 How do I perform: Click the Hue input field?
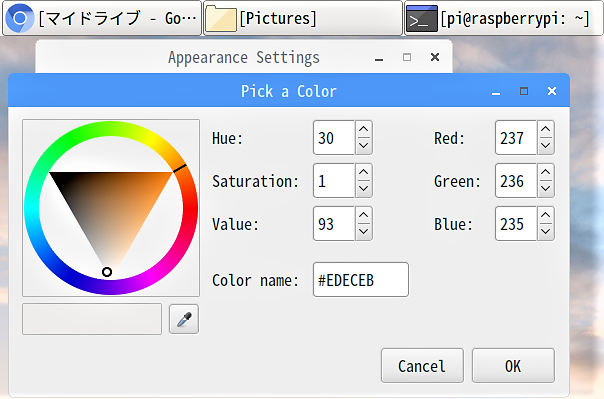pos(334,138)
